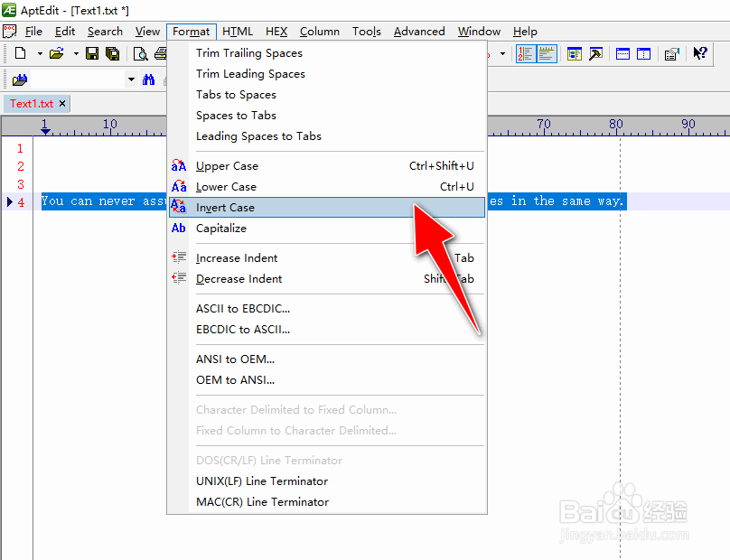This screenshot has height=560, width=730.
Task: Choose Trim Trailing Spaces
Action: tap(327, 53)
